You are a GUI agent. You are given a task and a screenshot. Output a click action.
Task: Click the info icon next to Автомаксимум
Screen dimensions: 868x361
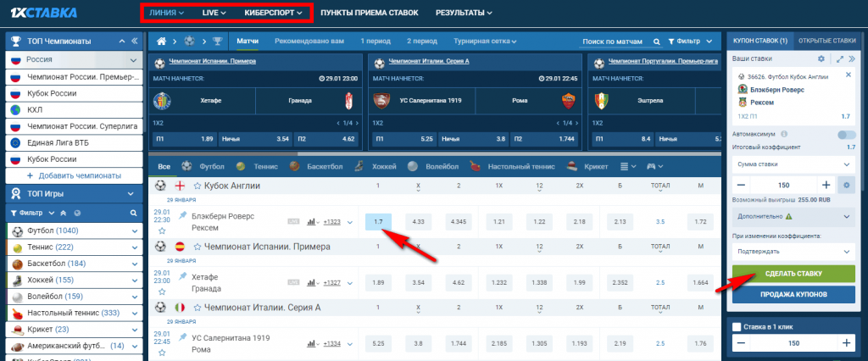click(x=784, y=134)
